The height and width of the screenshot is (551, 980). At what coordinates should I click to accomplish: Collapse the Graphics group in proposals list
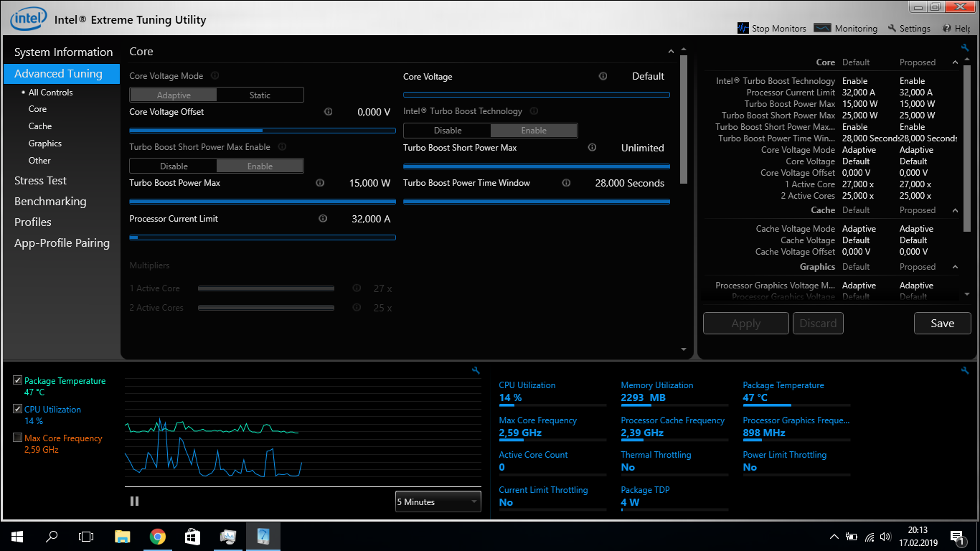coord(955,267)
